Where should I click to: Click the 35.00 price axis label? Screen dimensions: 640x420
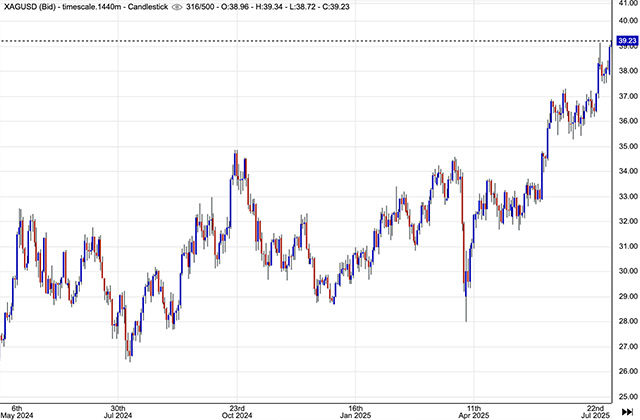627,146
